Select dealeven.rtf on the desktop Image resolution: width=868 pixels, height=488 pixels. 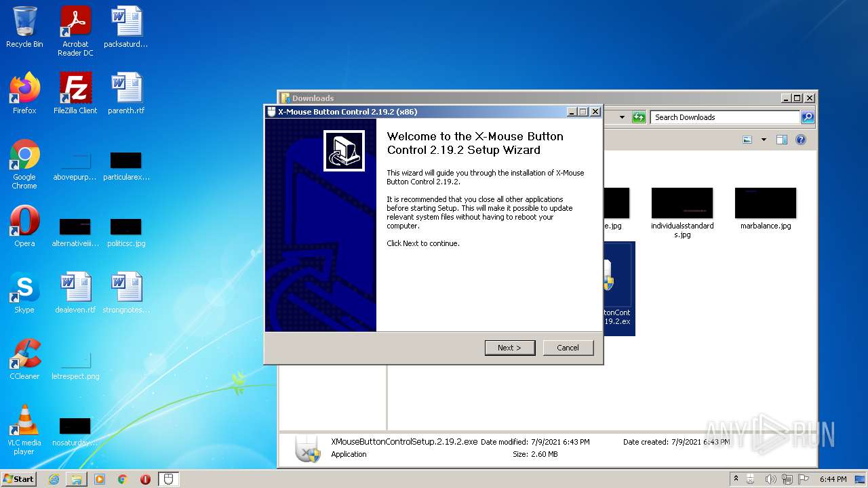[x=75, y=293]
